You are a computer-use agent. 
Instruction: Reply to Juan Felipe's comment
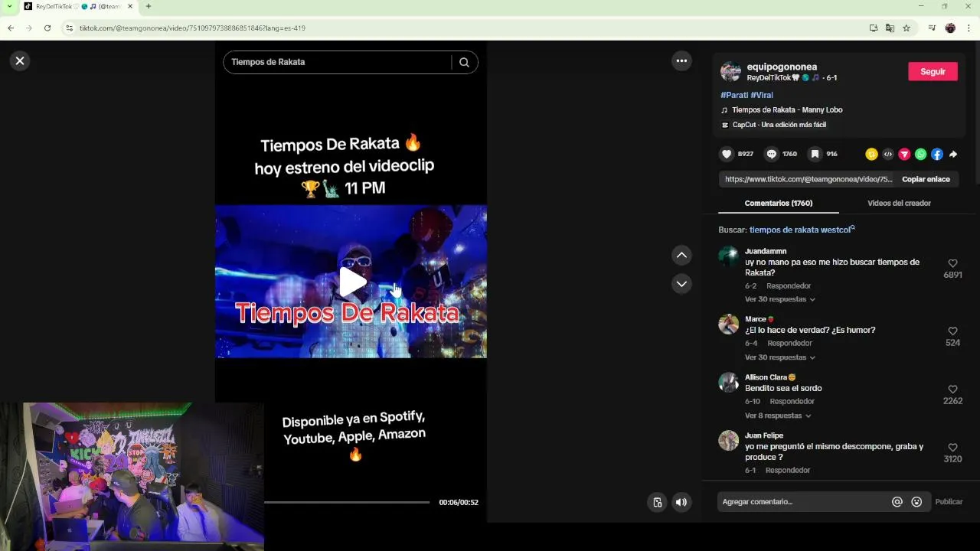787,471
